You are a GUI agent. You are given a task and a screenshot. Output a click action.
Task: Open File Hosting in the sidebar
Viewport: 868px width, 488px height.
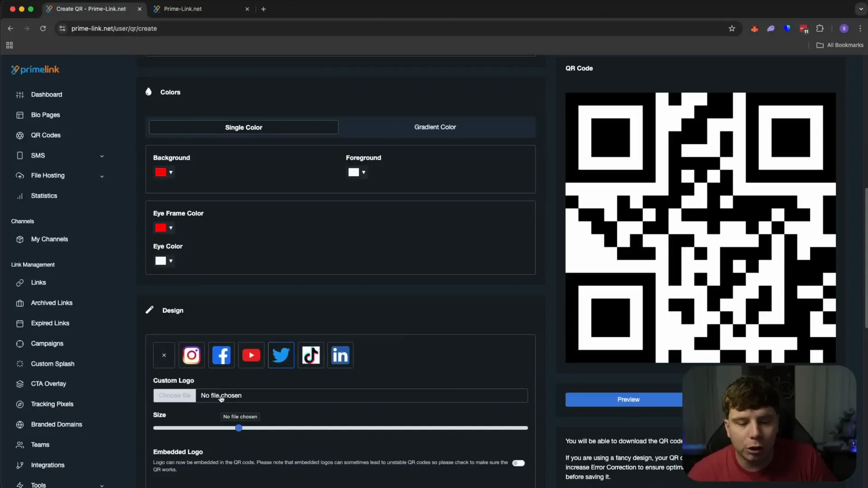(x=47, y=175)
